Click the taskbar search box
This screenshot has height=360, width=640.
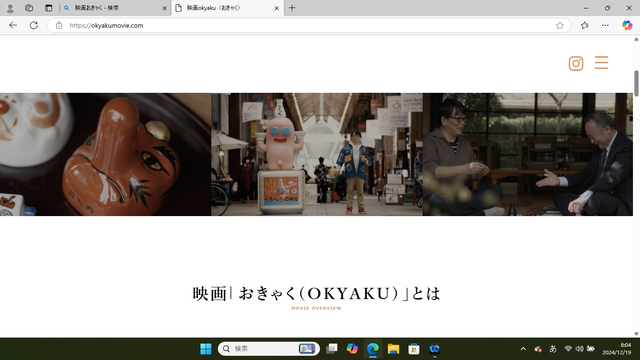coord(269,349)
